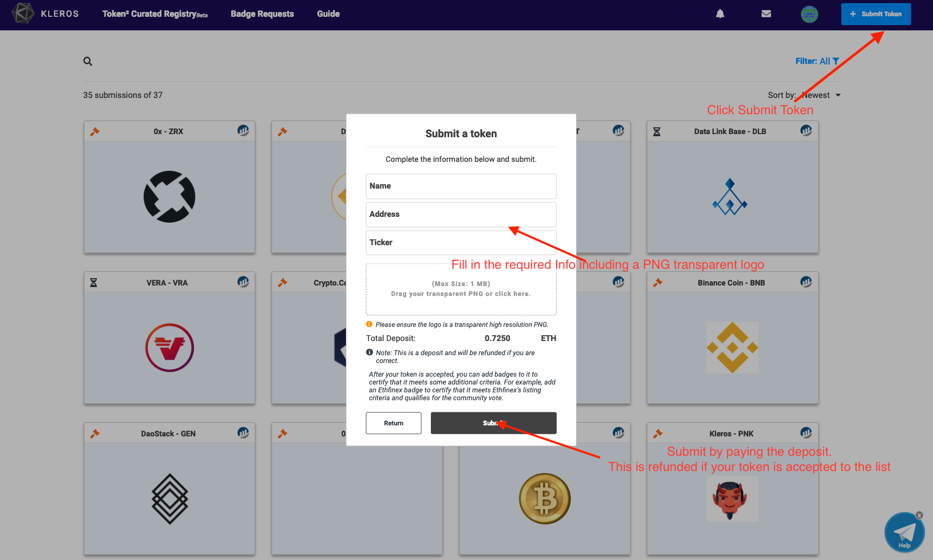Click the badge icon on Kleros - PNK card

(806, 433)
